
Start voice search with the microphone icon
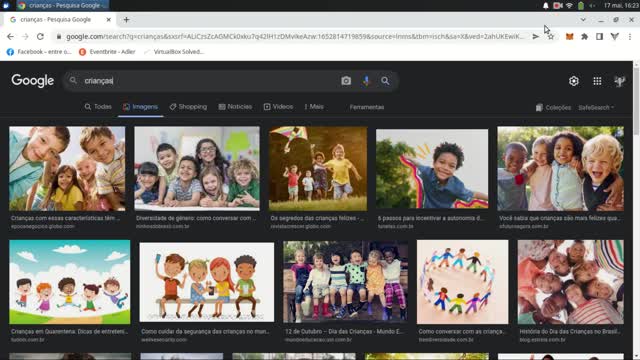(366, 81)
